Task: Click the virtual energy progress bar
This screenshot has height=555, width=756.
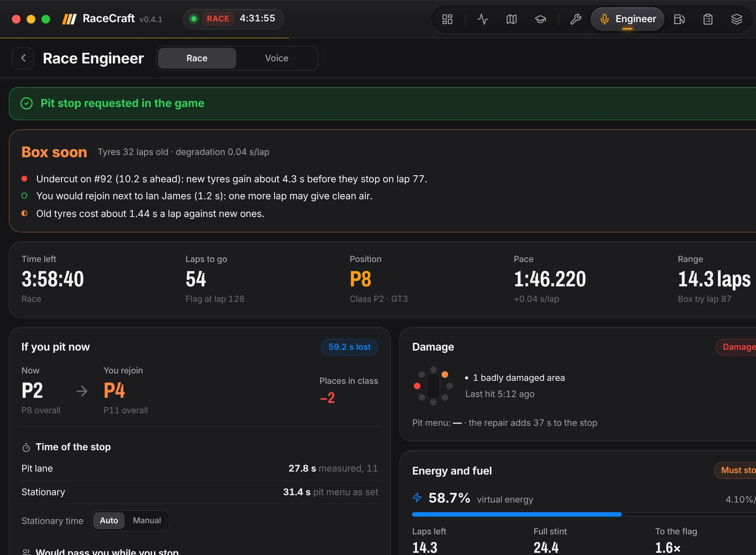Action: [x=584, y=514]
